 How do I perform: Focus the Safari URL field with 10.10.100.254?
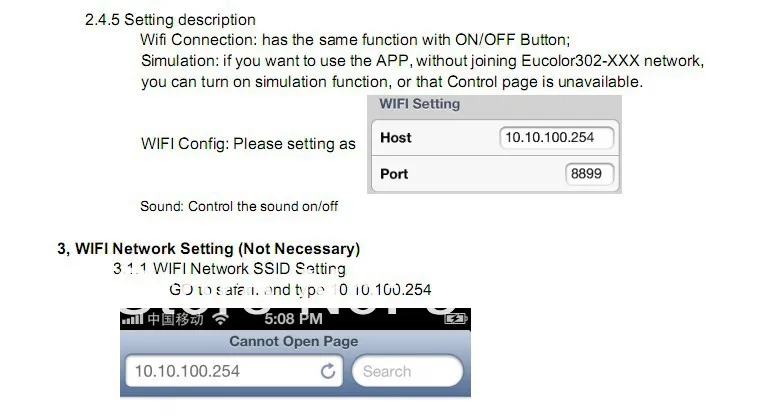click(234, 371)
